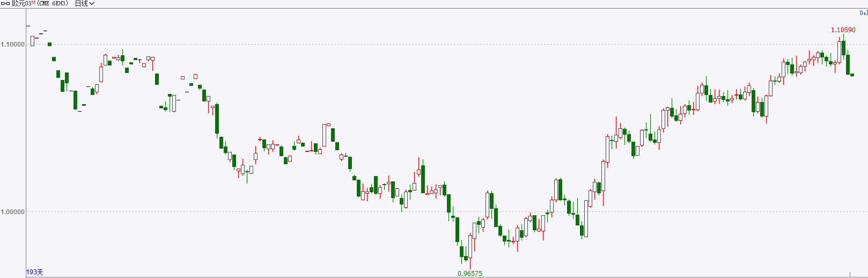Click the red M marker after 欧元03
Image resolution: width=868 pixels, height=278 pixels.
[x=33, y=3]
